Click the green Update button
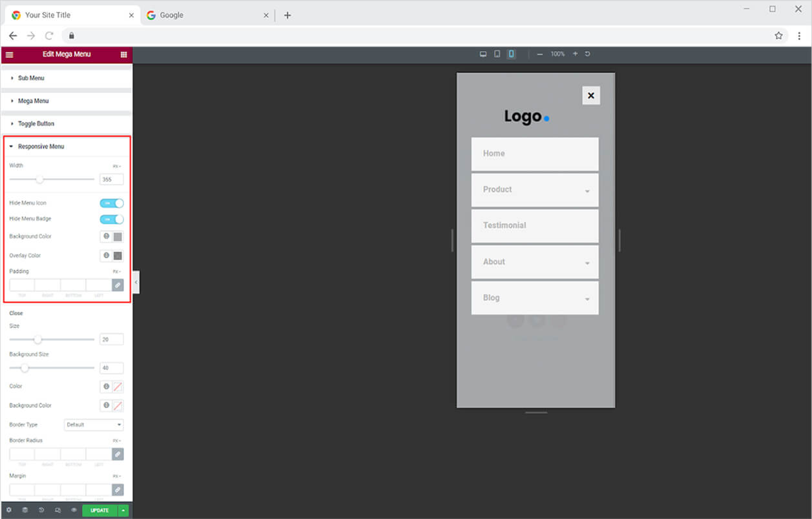This screenshot has width=812, height=519. pyautogui.click(x=99, y=511)
